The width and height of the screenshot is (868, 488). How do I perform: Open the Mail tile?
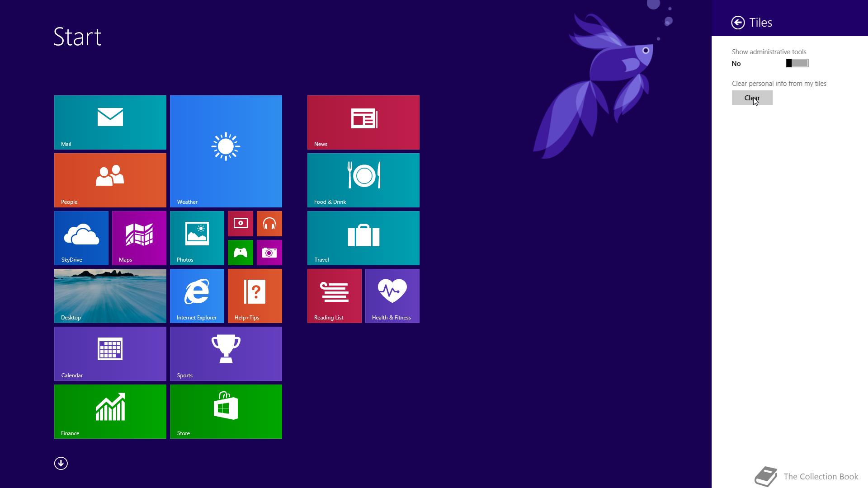(110, 122)
